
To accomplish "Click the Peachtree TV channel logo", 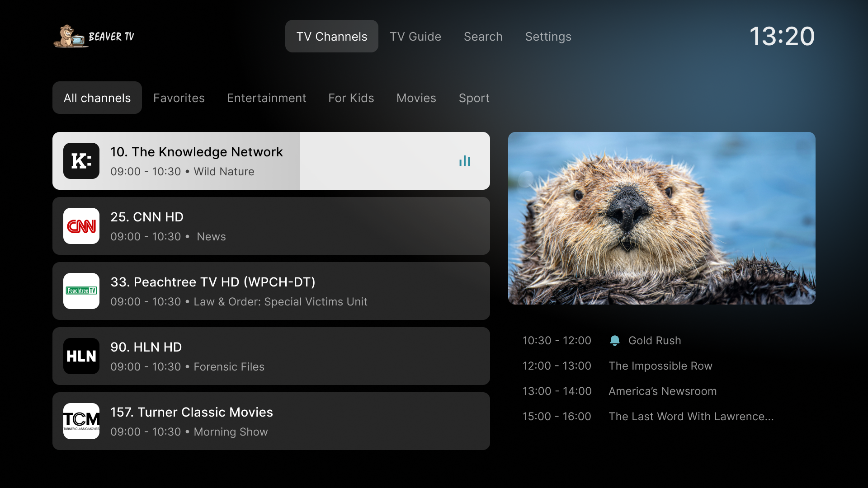I will click(x=81, y=291).
